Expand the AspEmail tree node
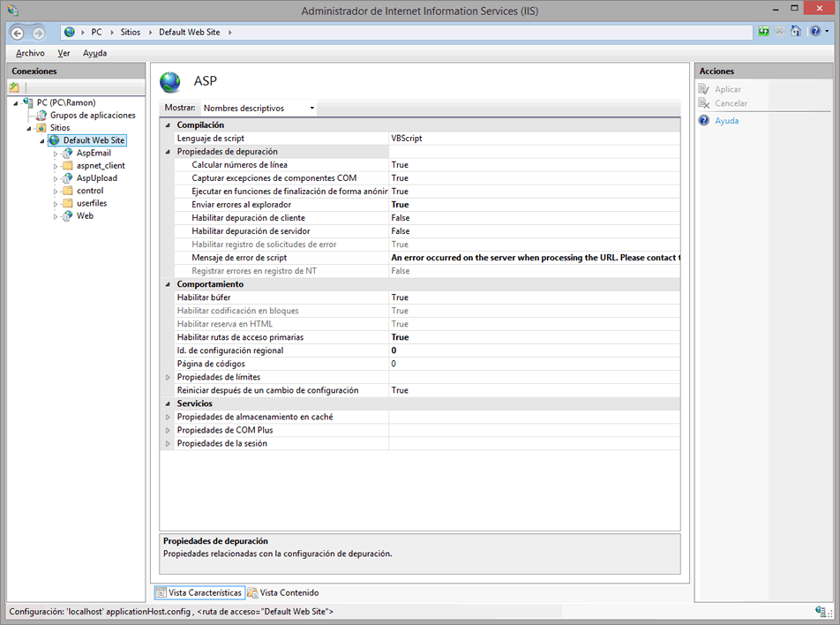The height and width of the screenshot is (625, 840). 56,154
